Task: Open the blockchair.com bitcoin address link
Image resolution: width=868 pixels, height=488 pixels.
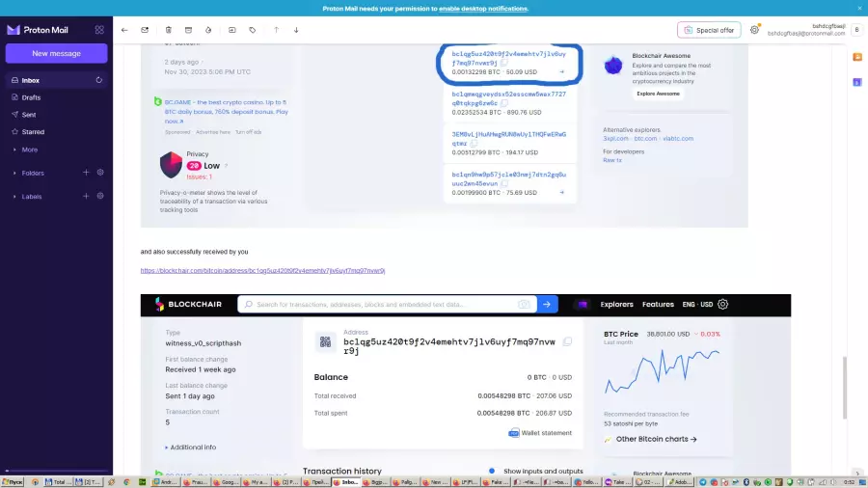Action: pos(262,271)
